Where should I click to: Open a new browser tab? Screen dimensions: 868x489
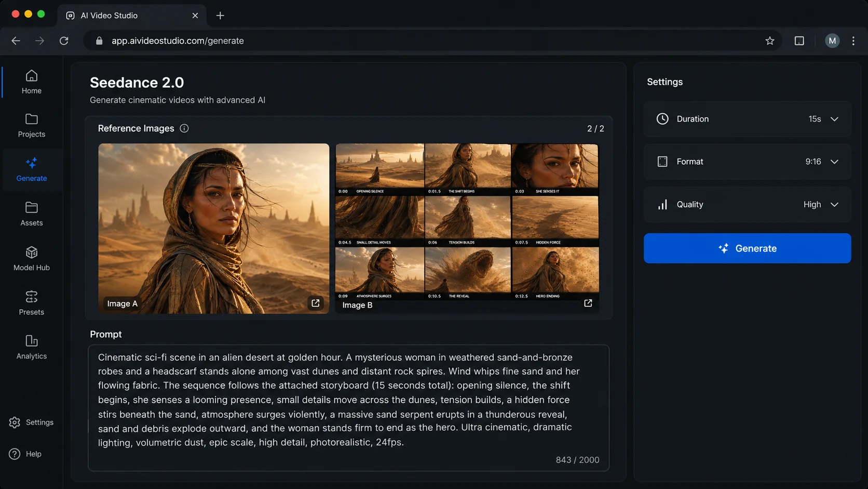coord(220,16)
